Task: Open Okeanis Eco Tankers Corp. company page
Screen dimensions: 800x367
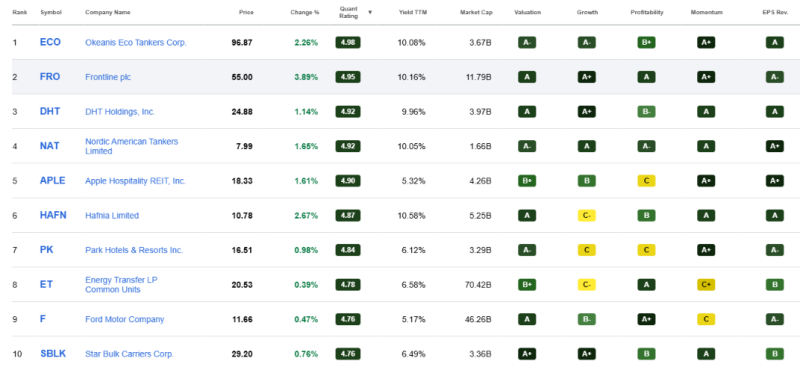Action: pyautogui.click(x=136, y=42)
